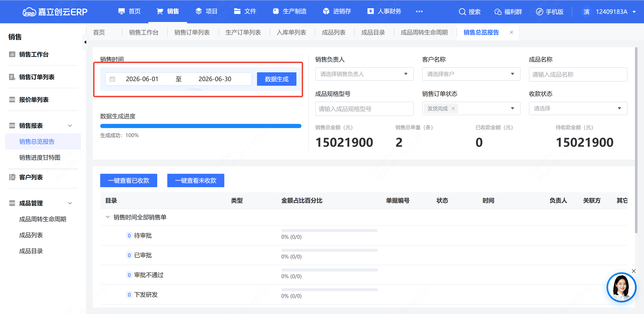Open 成品周转生命周期 in sidebar
This screenshot has width=644, height=314.
coord(43,219)
